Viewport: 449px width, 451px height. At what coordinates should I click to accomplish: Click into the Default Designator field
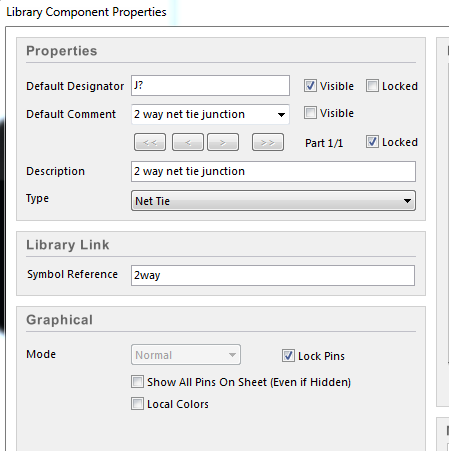point(210,86)
